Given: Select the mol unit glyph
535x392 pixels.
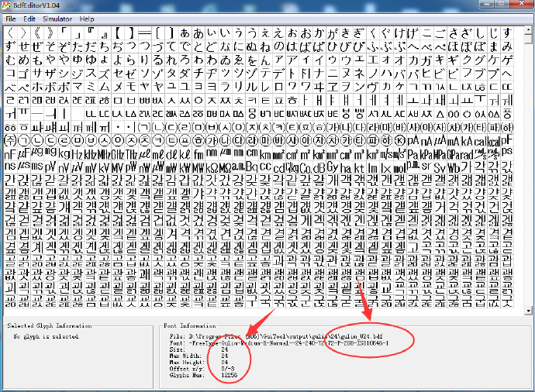Looking at the screenshot, I should tap(399, 167).
